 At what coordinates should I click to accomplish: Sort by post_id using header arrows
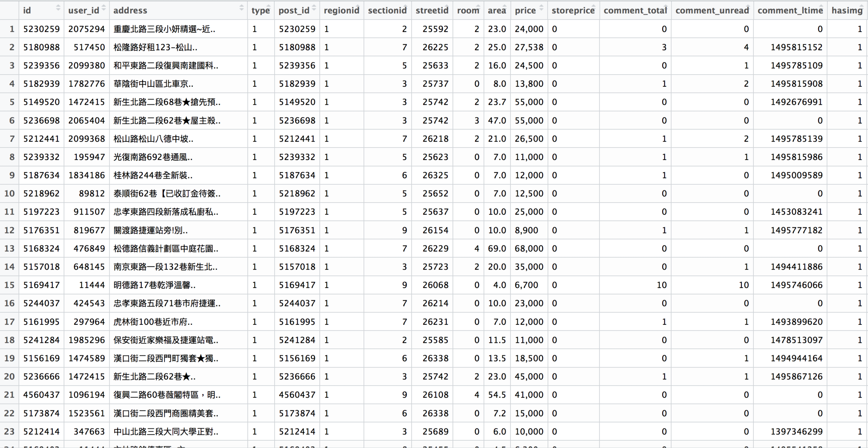[314, 8]
